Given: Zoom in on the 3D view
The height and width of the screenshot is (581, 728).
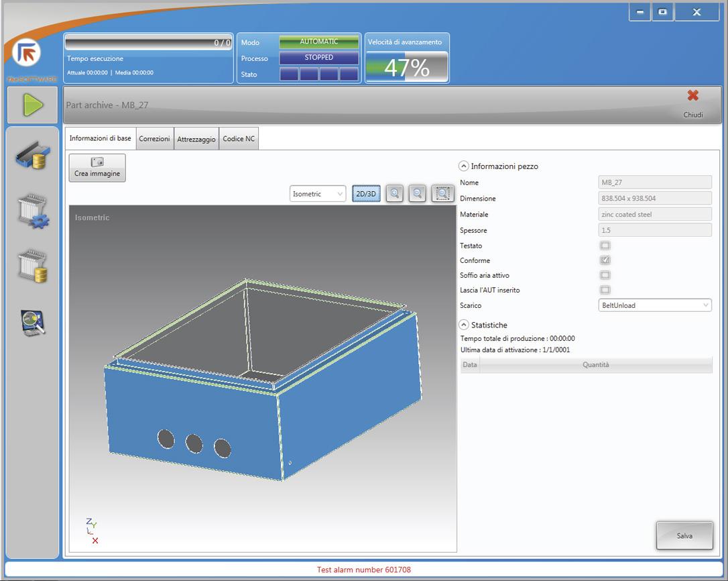Looking at the screenshot, I should (395, 193).
